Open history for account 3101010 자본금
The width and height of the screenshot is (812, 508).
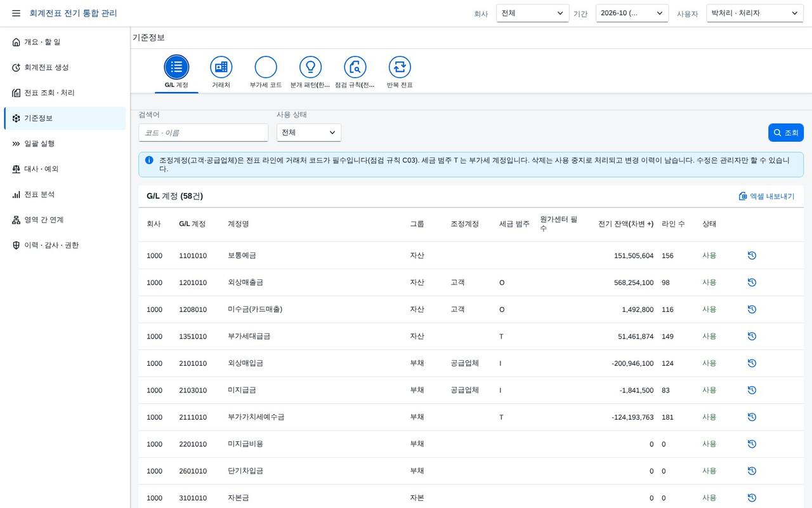[x=752, y=498]
